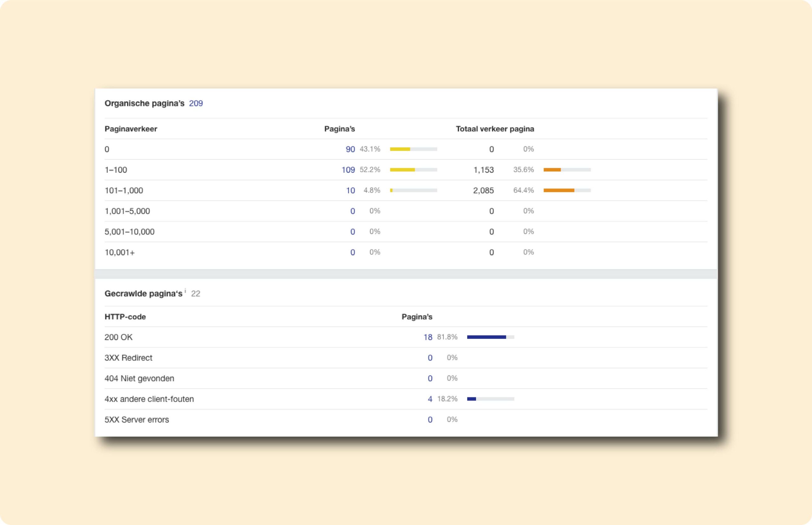Viewport: 812px width, 525px height.
Task: Click the Organische pagina's heading
Action: click(x=144, y=103)
